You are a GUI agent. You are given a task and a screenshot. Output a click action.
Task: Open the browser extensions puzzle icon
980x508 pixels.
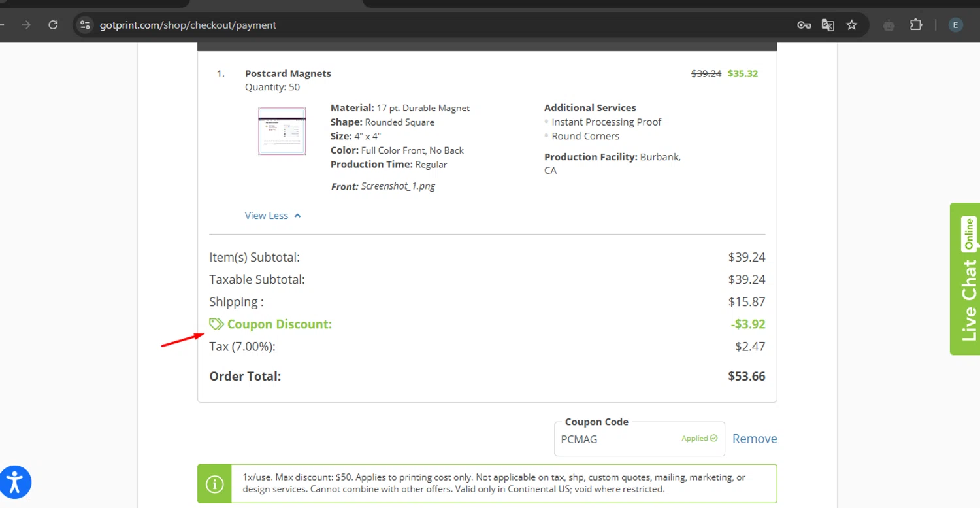pos(916,25)
